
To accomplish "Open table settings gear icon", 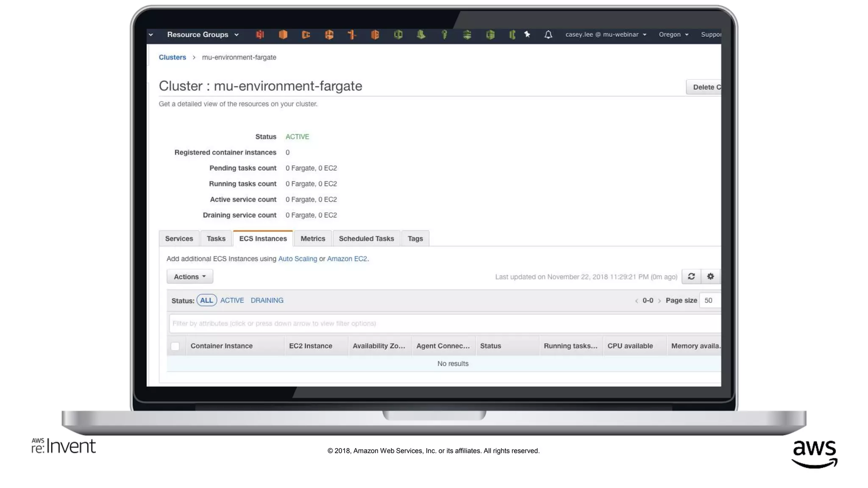I will 711,277.
